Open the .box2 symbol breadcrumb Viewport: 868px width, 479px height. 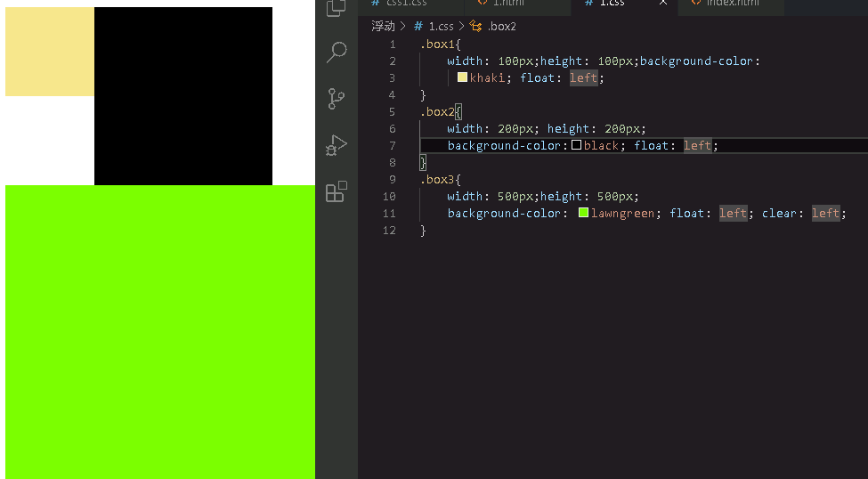pos(501,26)
